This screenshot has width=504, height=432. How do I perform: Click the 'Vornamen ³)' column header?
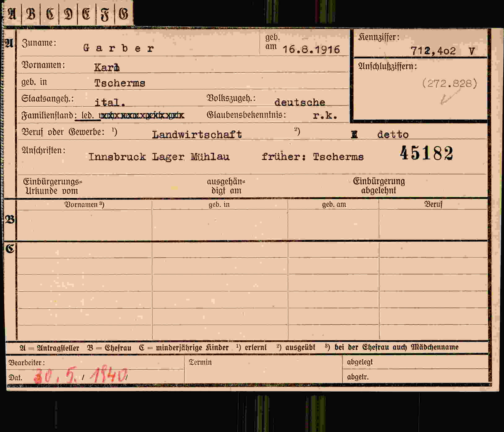(84, 205)
